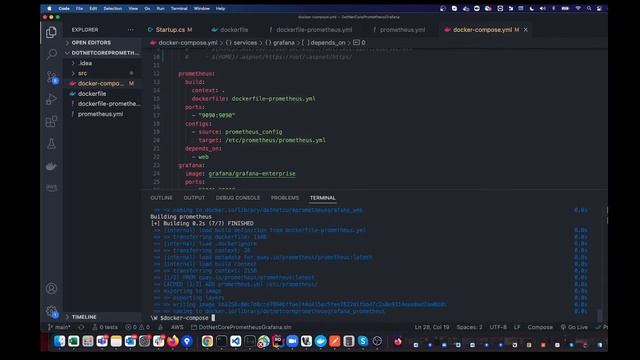The height and width of the screenshot is (360, 640).
Task: Open the Edit menu
Action: (93, 8)
